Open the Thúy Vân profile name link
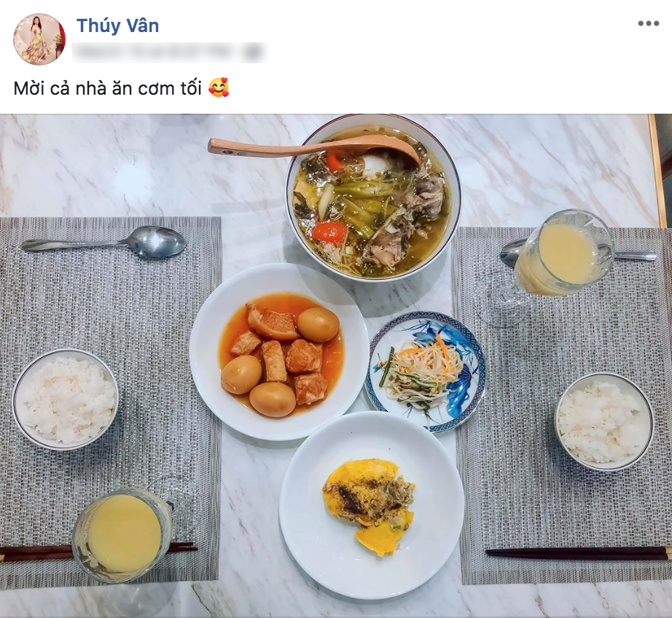 coord(118,26)
